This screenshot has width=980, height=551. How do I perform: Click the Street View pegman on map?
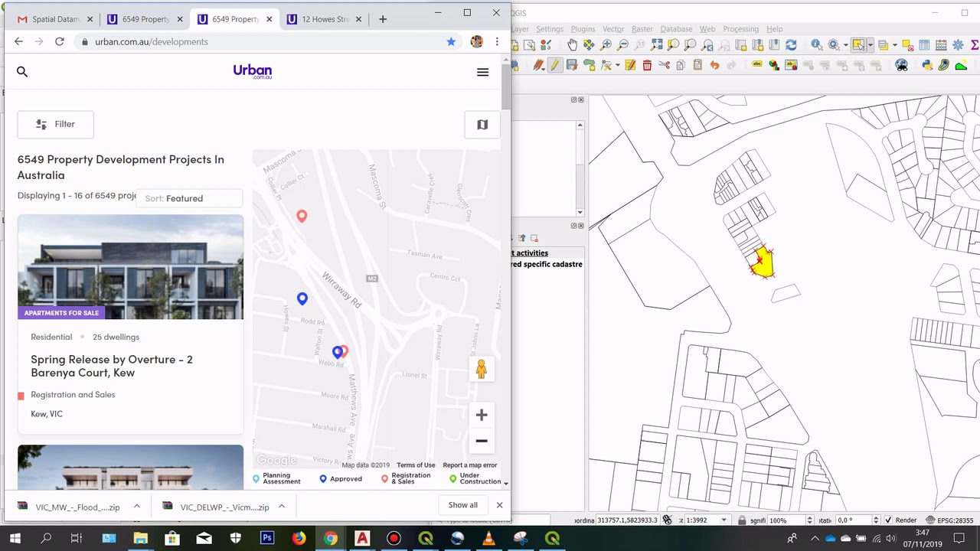coord(481,369)
